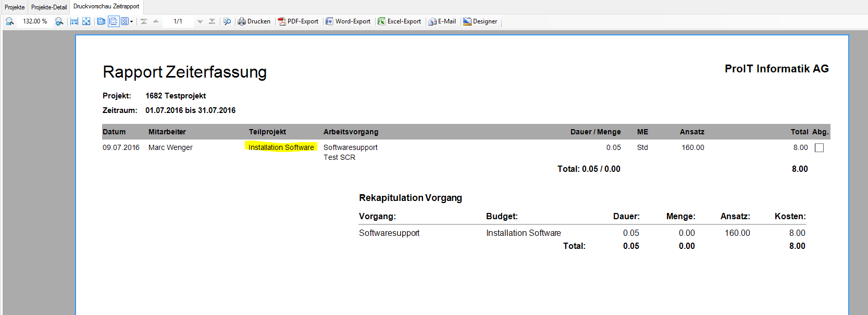The image size is (868, 315).
Task: Click the Dauer / Menge column header
Action: pyautogui.click(x=596, y=132)
